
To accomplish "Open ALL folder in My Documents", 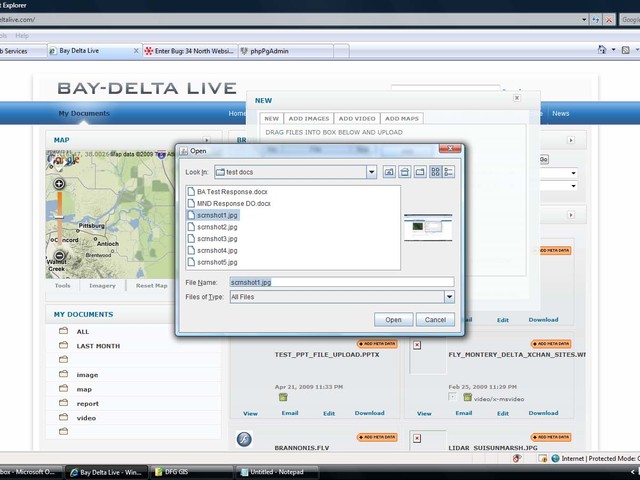I will click(x=82, y=331).
